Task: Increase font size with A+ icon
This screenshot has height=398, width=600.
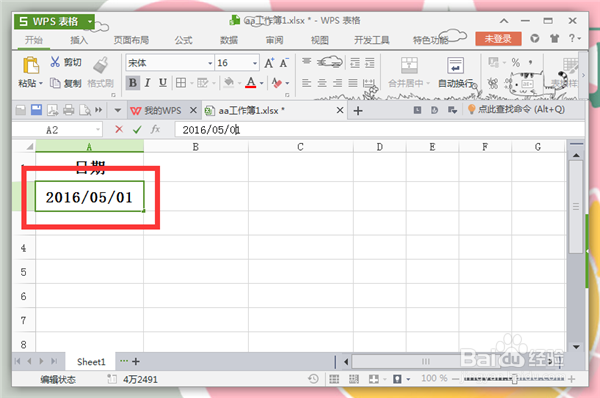Action: 269,63
